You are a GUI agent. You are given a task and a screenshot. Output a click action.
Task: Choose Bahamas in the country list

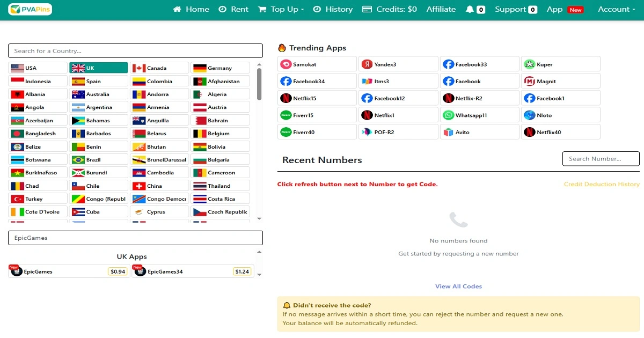tap(99, 120)
